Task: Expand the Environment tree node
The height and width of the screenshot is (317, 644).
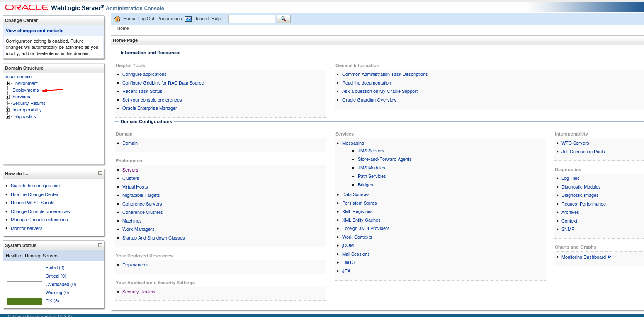Action: (x=8, y=83)
